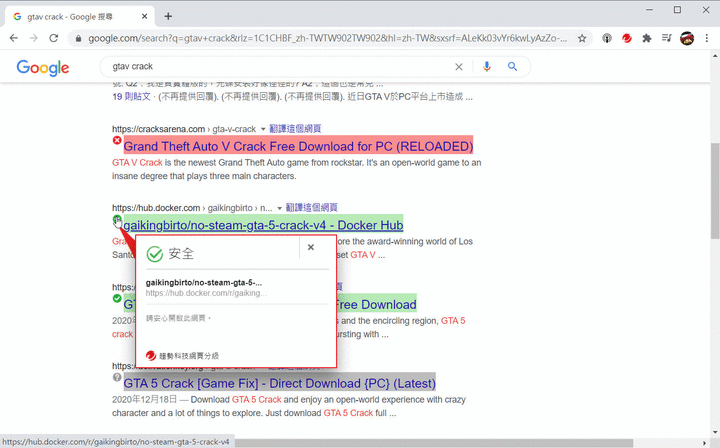This screenshot has height=448, width=720.
Task: Click the red dangerous rating icon for cracksarena
Action: (117, 140)
